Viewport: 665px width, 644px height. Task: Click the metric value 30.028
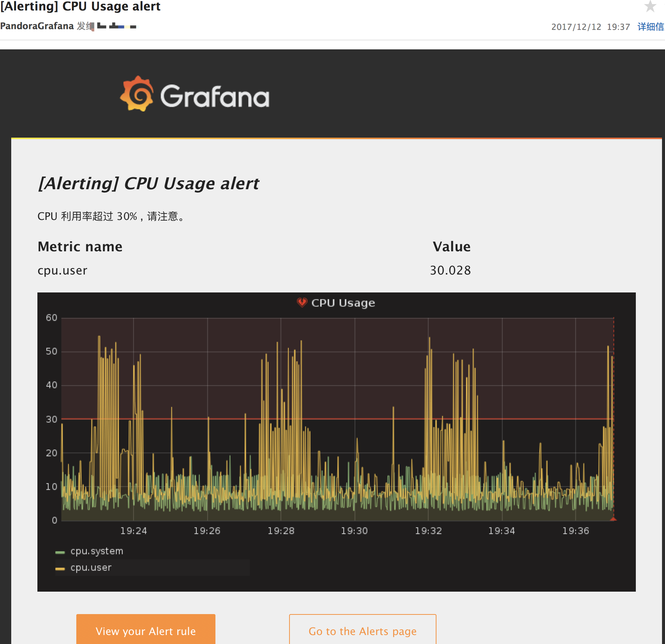[x=450, y=270]
